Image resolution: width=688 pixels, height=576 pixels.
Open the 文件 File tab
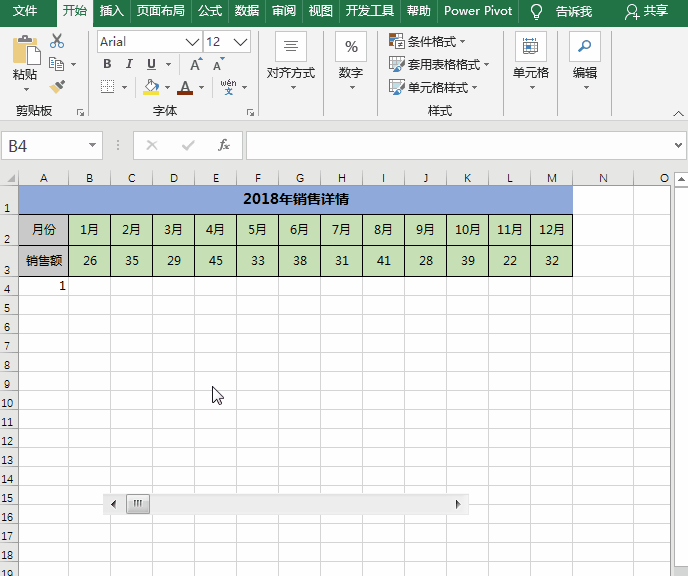point(25,11)
